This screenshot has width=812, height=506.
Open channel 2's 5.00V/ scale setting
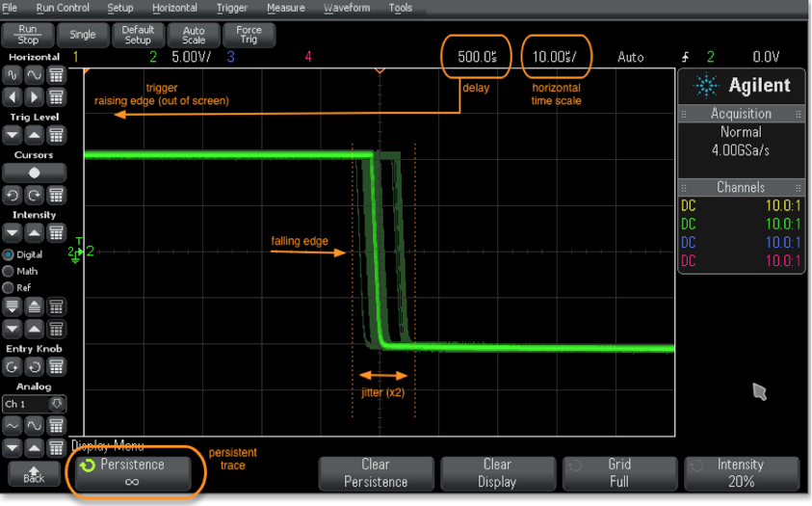pyautogui.click(x=191, y=57)
